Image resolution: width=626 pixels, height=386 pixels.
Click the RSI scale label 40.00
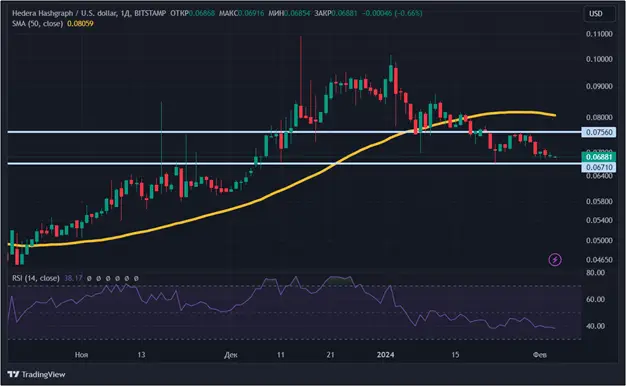click(x=595, y=326)
